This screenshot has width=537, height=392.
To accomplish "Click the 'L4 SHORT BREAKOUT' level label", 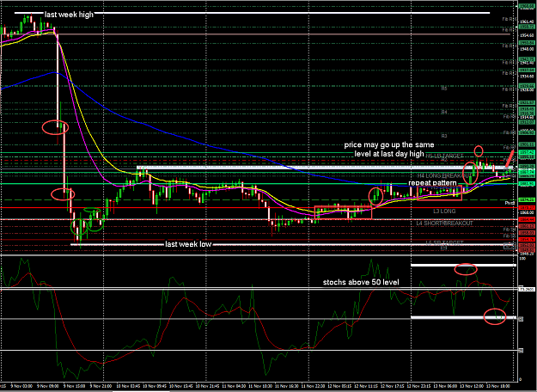I will (x=444, y=223).
